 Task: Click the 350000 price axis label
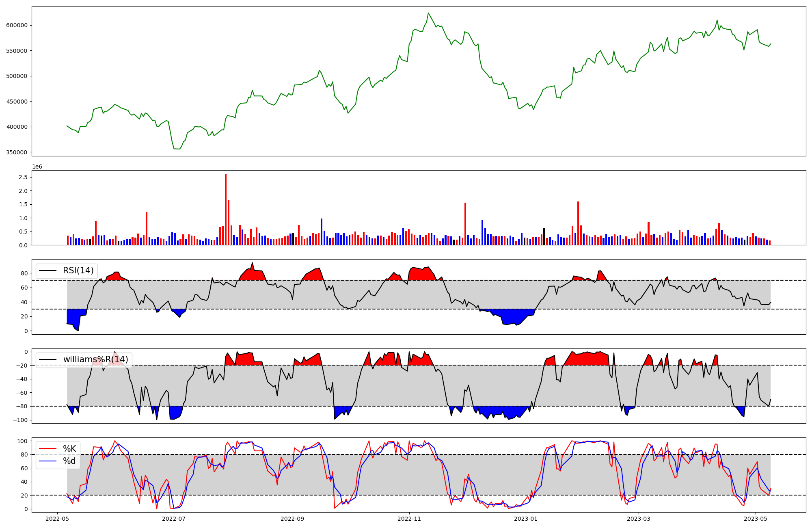click(x=17, y=152)
